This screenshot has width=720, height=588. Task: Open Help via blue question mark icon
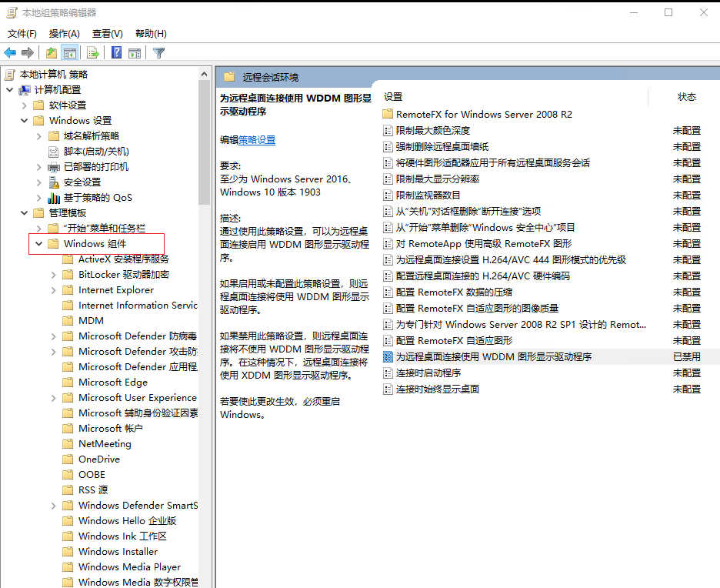click(x=116, y=53)
